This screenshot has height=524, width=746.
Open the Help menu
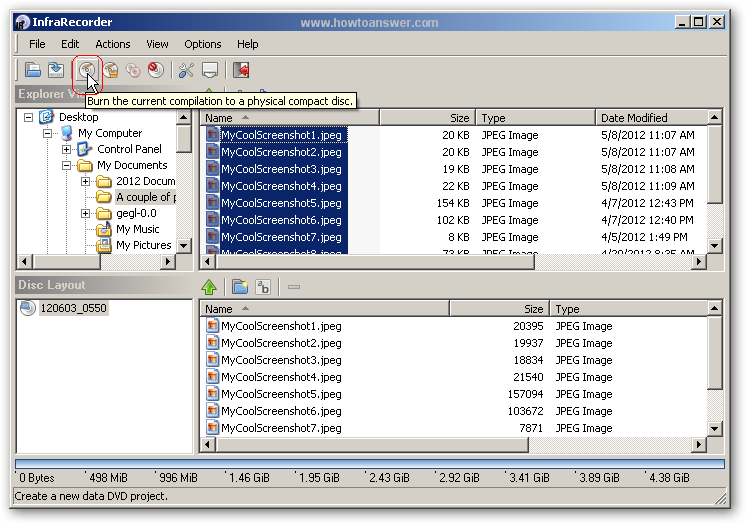[247, 44]
